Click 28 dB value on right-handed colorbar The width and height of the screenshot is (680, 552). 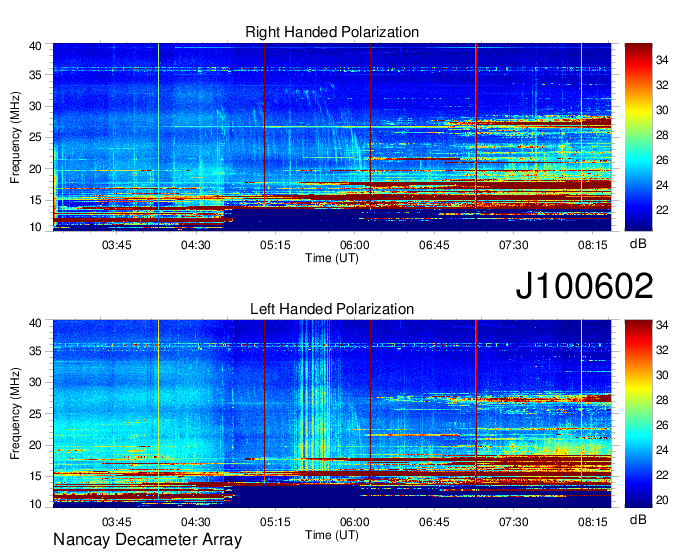coord(662,135)
